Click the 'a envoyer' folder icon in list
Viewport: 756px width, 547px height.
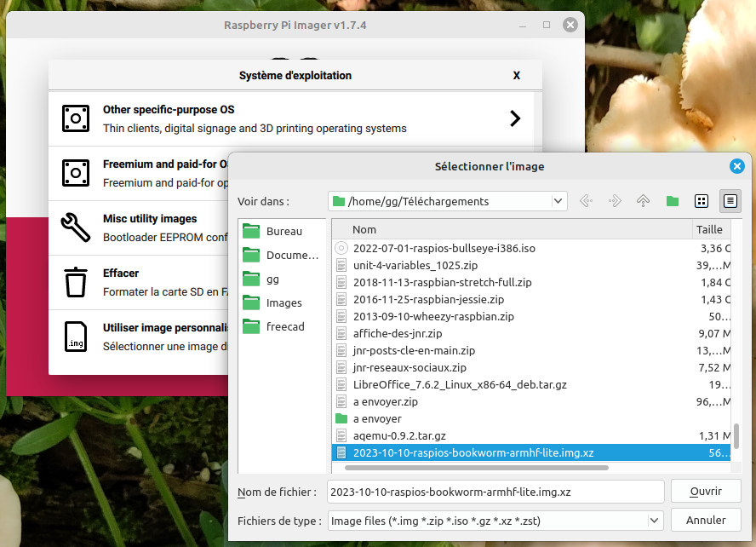click(x=341, y=418)
